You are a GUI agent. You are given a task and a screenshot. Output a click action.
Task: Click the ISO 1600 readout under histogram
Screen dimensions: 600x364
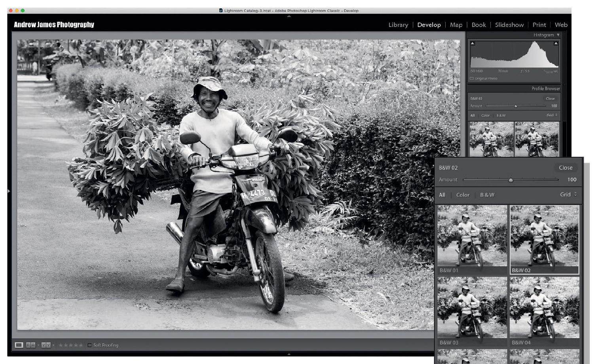(x=477, y=71)
